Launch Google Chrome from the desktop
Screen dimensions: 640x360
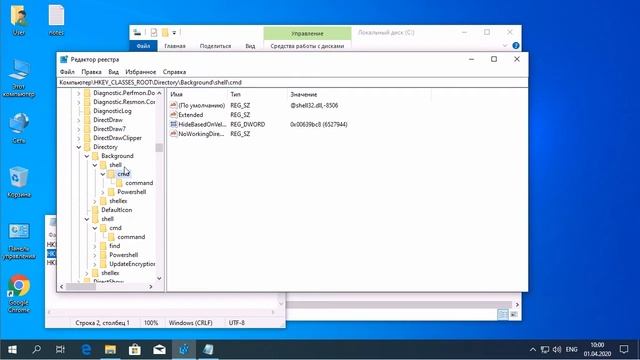coord(19,294)
